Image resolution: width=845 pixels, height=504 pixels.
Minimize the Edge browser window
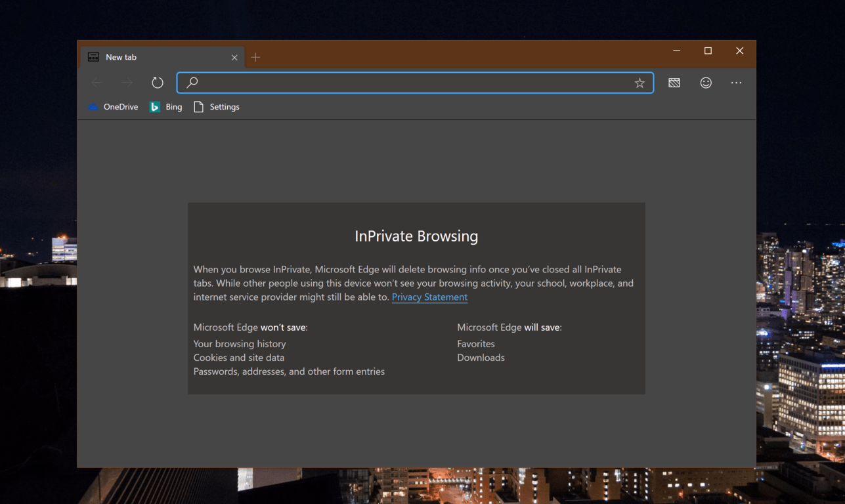click(676, 51)
